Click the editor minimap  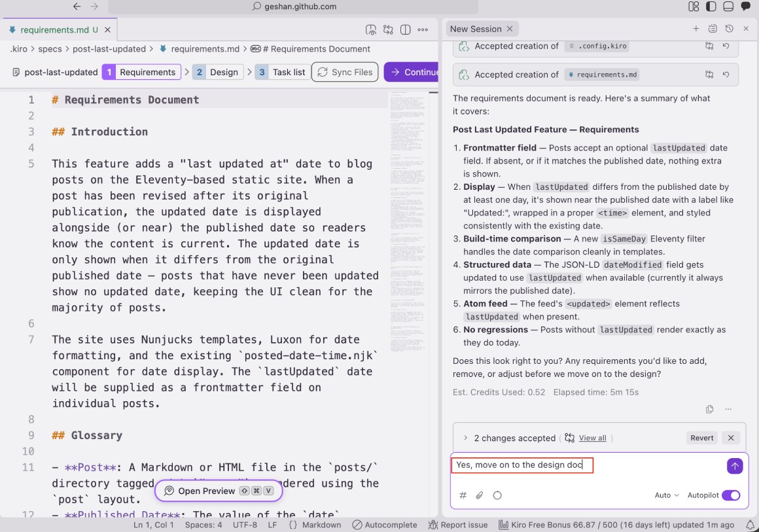click(408, 222)
